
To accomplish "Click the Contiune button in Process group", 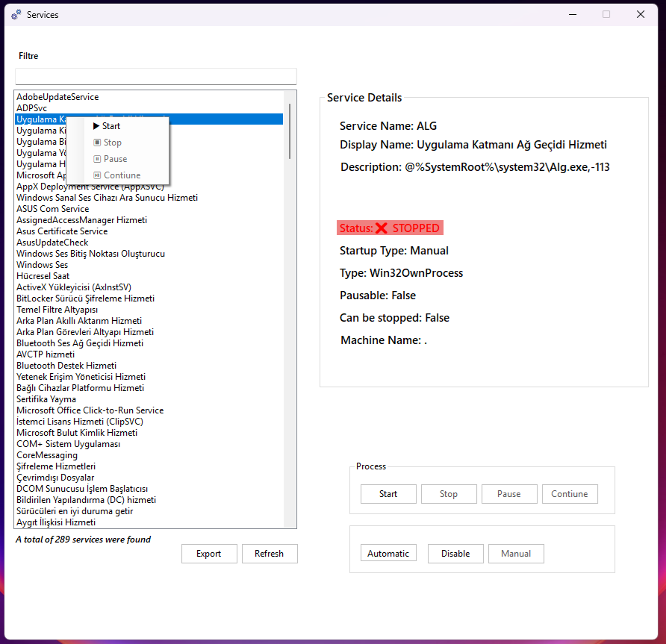I will (570, 494).
